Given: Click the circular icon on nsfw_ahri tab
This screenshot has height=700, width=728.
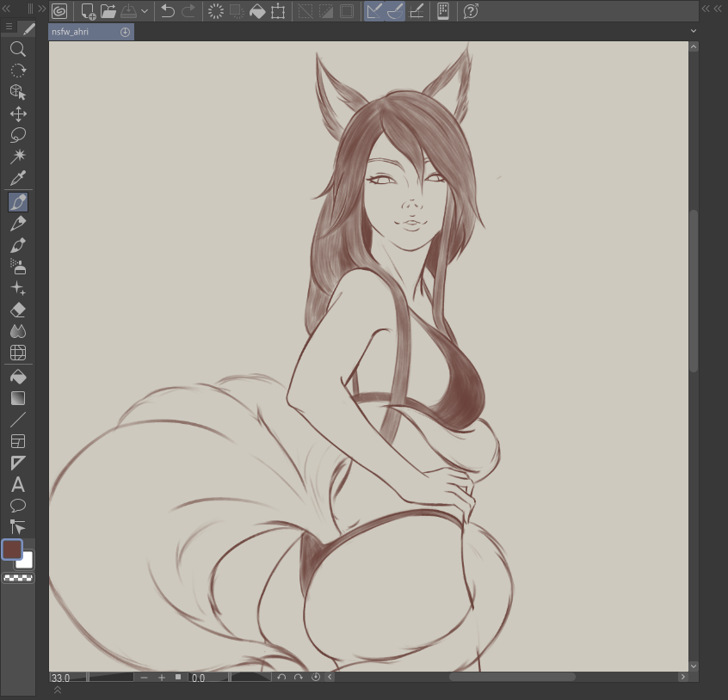Looking at the screenshot, I should tap(125, 32).
